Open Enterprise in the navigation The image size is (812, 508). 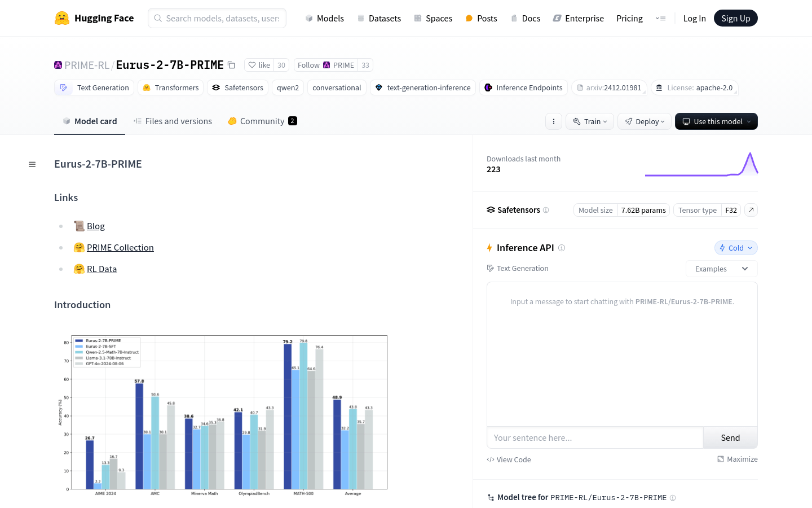pos(579,18)
